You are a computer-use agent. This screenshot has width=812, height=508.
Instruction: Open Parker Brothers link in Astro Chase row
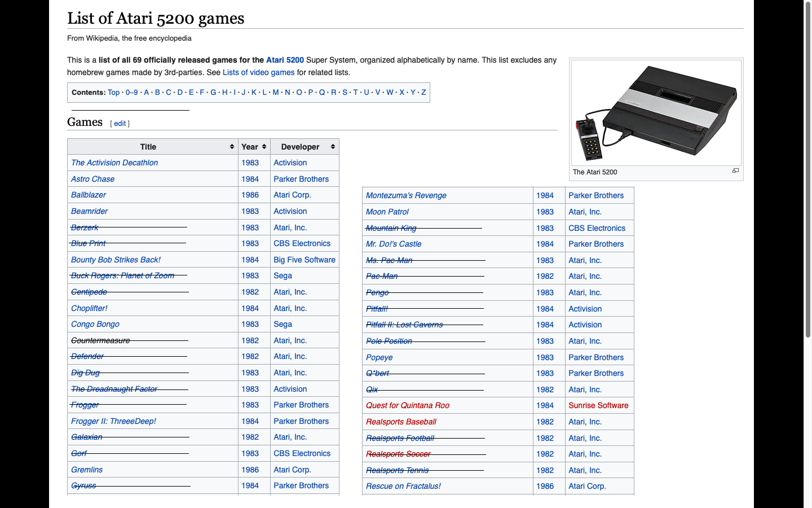coord(301,179)
